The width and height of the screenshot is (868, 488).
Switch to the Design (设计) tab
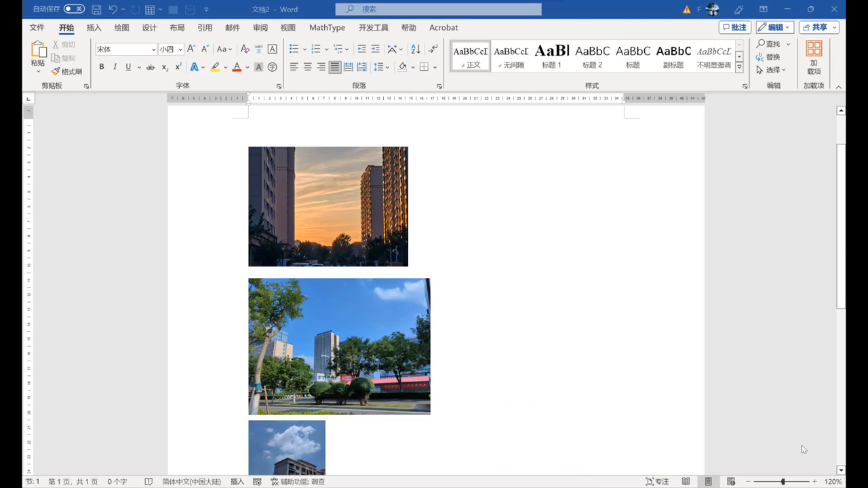click(x=149, y=28)
